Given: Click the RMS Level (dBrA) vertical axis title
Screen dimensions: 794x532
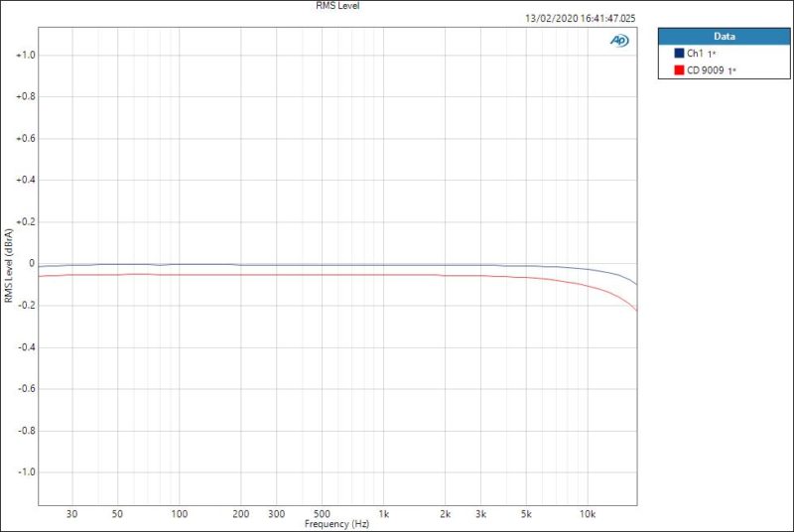Looking at the screenshot, I should 9,264.
